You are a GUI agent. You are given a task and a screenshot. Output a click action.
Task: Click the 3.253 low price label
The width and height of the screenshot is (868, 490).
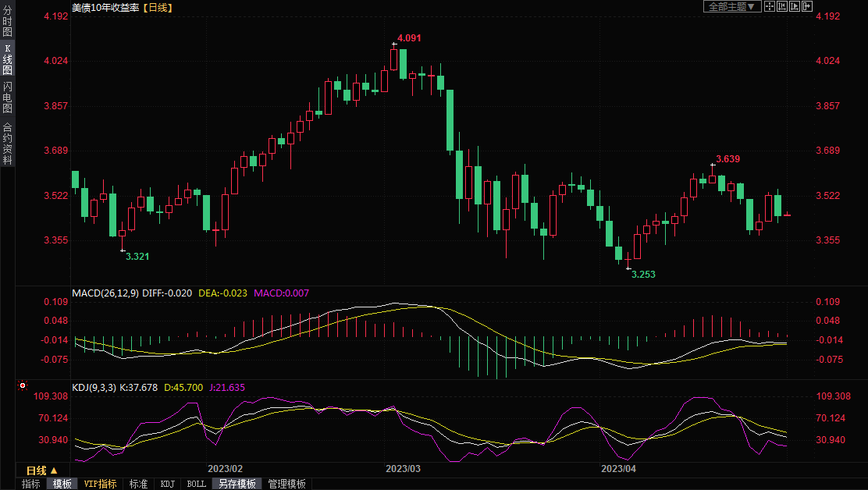pos(643,275)
